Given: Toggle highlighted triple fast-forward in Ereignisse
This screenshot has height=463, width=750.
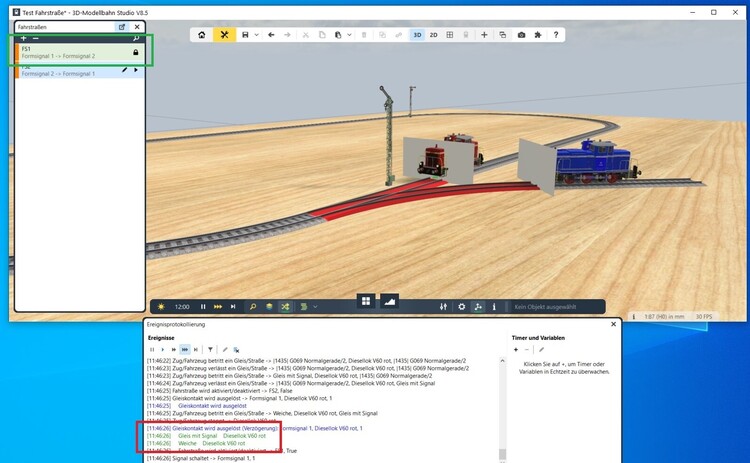Looking at the screenshot, I should [185, 350].
